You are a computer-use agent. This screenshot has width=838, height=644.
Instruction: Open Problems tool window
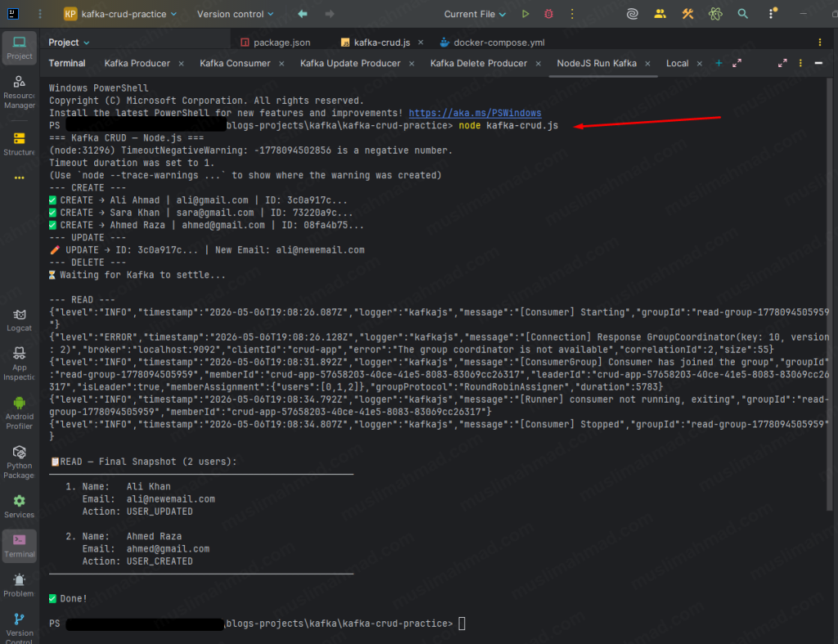point(20,586)
